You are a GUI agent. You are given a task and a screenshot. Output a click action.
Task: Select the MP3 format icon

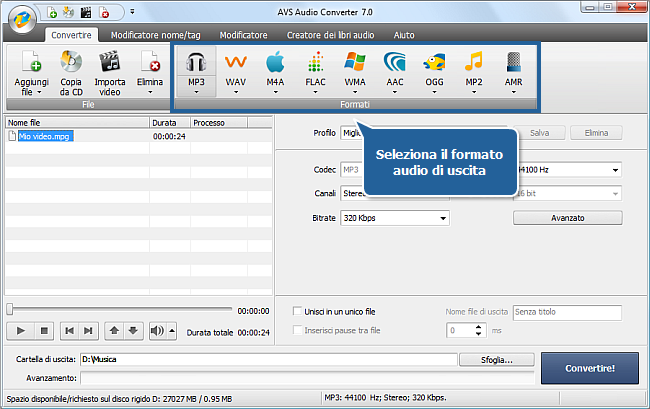(x=196, y=66)
